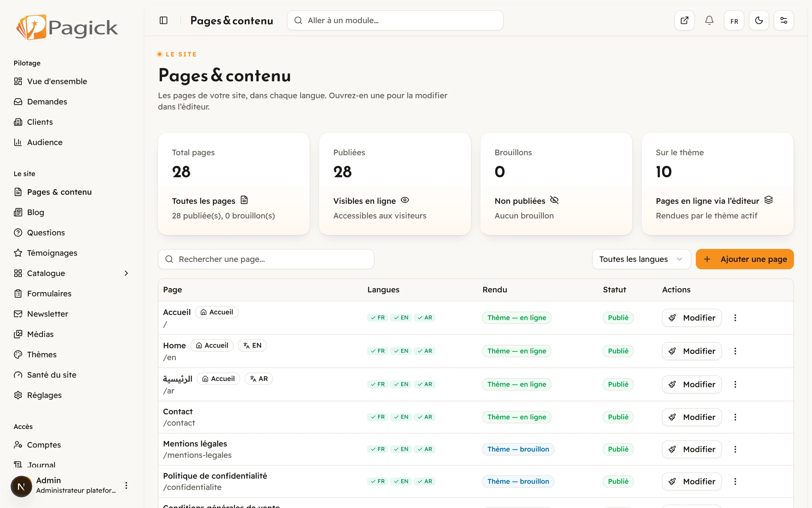Open the Admin account options menu
This screenshot has height=508, width=812.
click(x=126, y=485)
